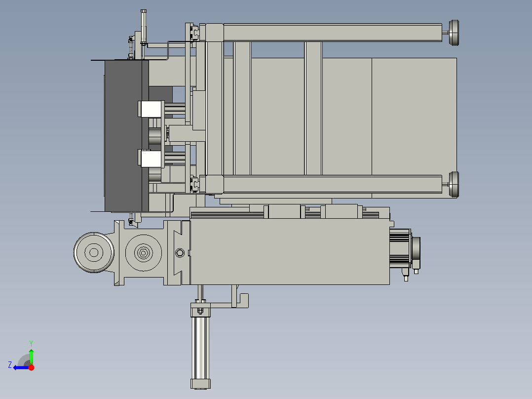Select the large rectangular gearbox housing
The image size is (532, 399).
coord(290,252)
